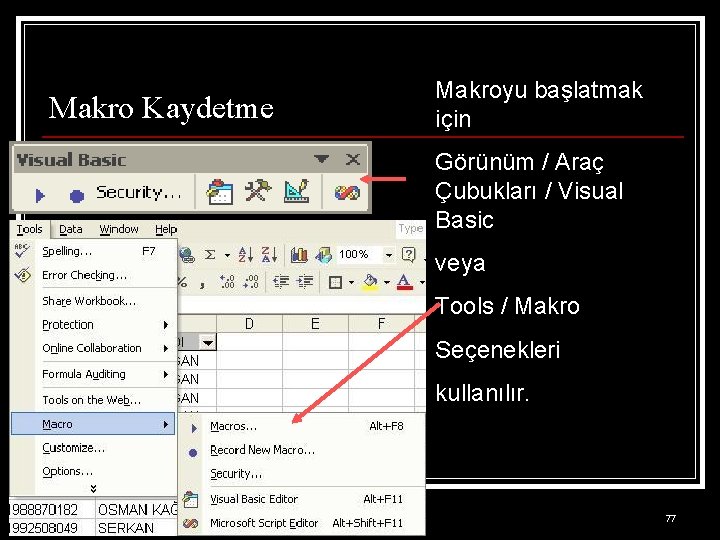The image size is (720, 540).
Task: Click cell containing 988870182
Action: coord(52,509)
